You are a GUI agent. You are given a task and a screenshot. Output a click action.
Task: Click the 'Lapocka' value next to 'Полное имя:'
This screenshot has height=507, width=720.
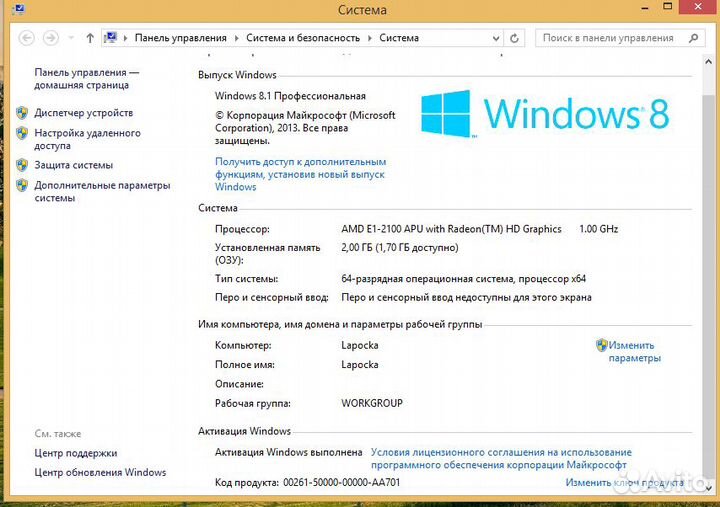[x=360, y=364]
